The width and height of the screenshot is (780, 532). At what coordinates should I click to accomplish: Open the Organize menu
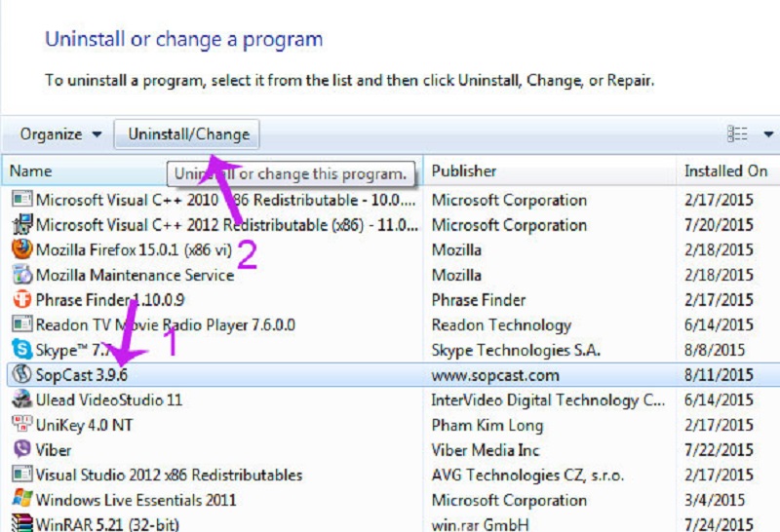click(x=60, y=134)
